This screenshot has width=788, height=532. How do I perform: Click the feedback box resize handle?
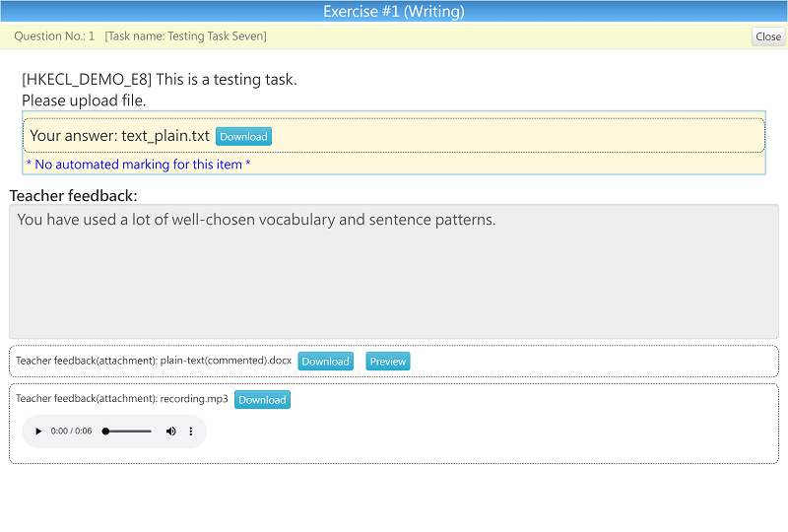coord(774,335)
